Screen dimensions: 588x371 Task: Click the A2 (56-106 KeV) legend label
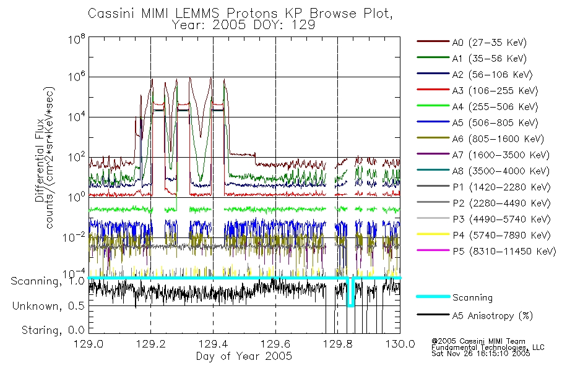[492, 75]
